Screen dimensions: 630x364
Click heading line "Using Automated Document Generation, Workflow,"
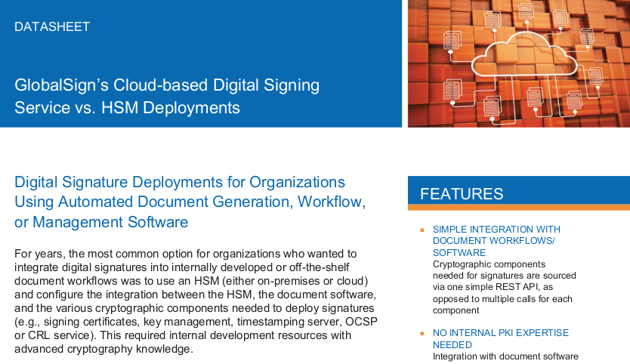click(x=190, y=202)
